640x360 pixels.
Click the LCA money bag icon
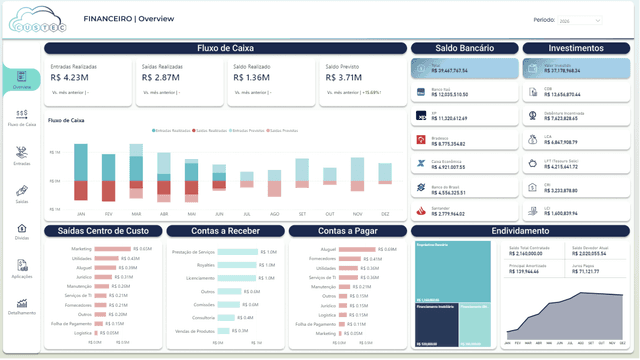click(x=533, y=140)
